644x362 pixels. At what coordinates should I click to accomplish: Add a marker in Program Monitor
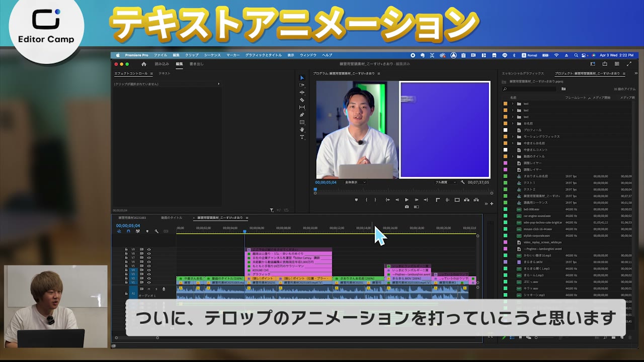356,200
